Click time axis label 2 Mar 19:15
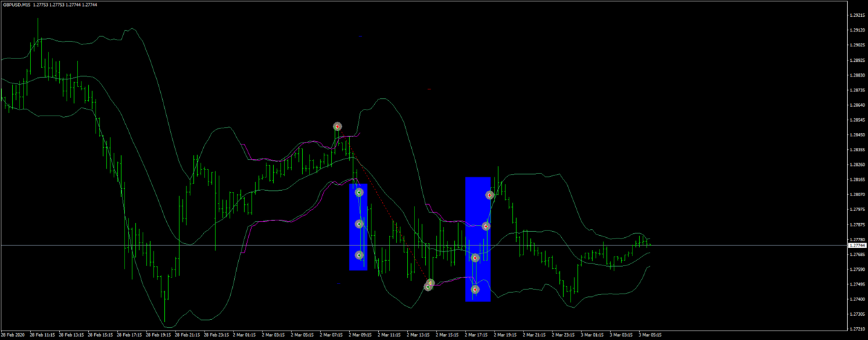Screen dimensions: 868x340 (x=505, y=335)
